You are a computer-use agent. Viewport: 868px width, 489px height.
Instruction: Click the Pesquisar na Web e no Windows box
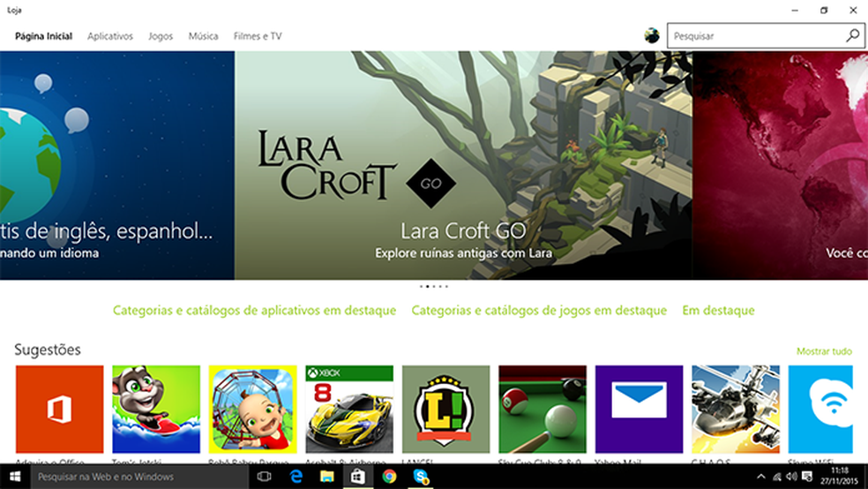point(139,477)
